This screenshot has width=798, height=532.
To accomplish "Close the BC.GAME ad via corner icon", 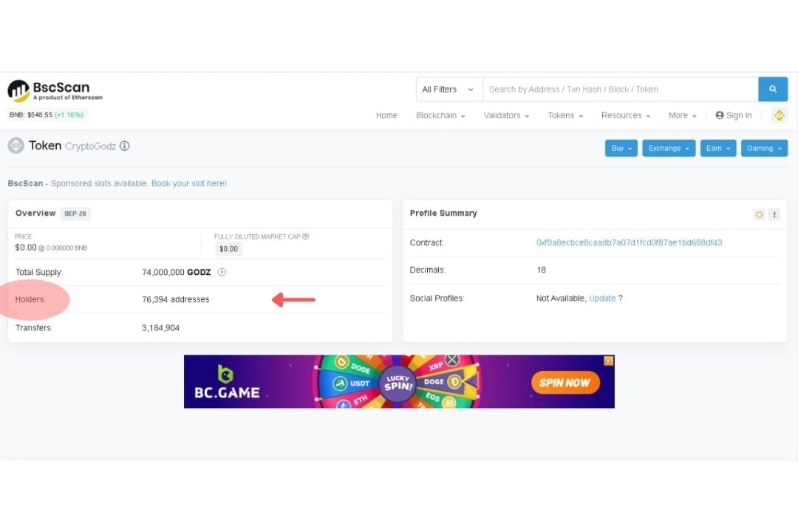I will tap(609, 361).
